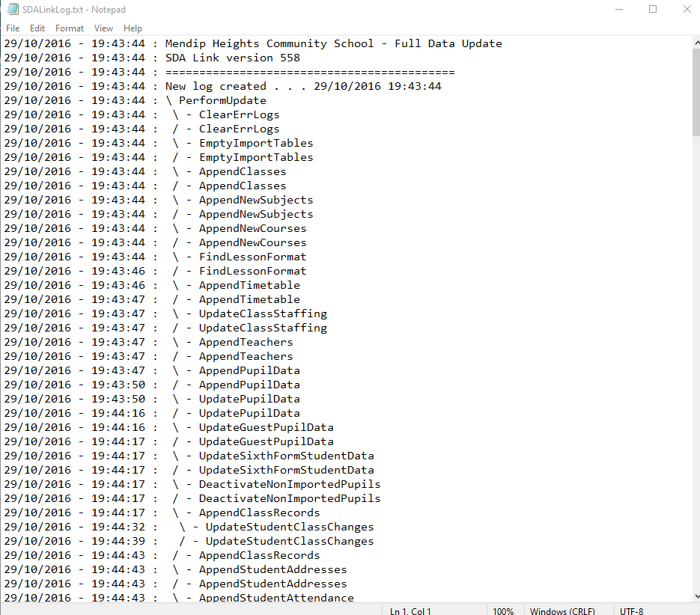Click the 'Full Data Update' text
Image resolution: width=700 pixels, height=615 pixels.
pos(448,43)
